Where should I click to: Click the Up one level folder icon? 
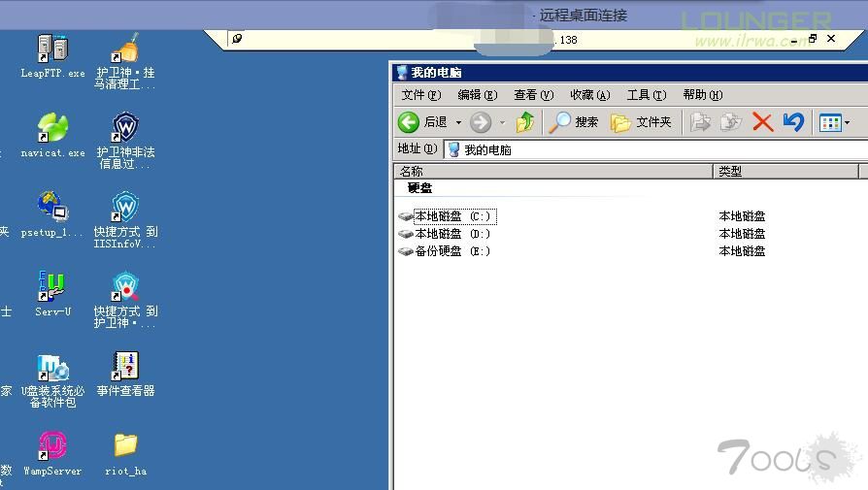(x=525, y=122)
